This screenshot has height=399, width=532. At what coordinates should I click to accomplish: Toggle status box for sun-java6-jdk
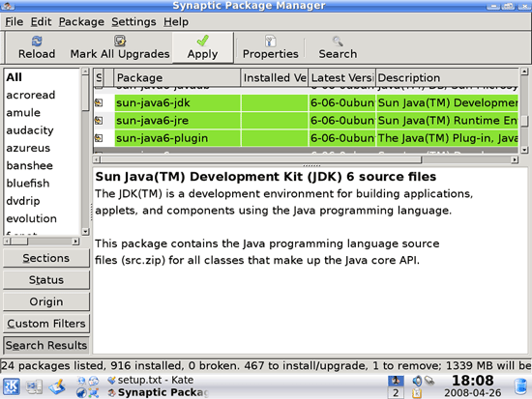click(99, 102)
